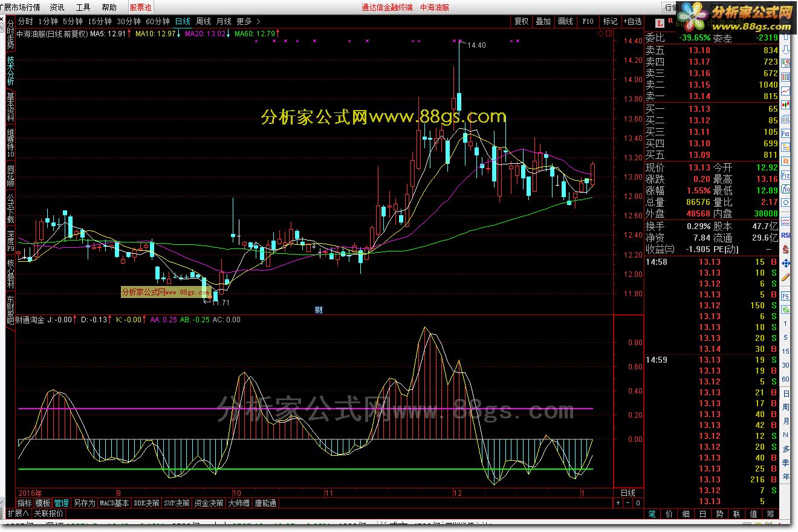Switch to 5分钟 chart period

(x=73, y=21)
